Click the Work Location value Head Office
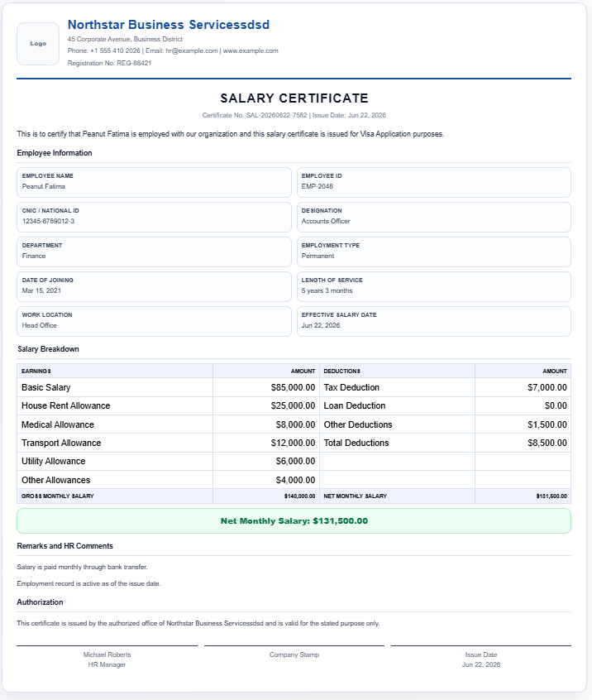The height and width of the screenshot is (700, 592). [x=39, y=325]
